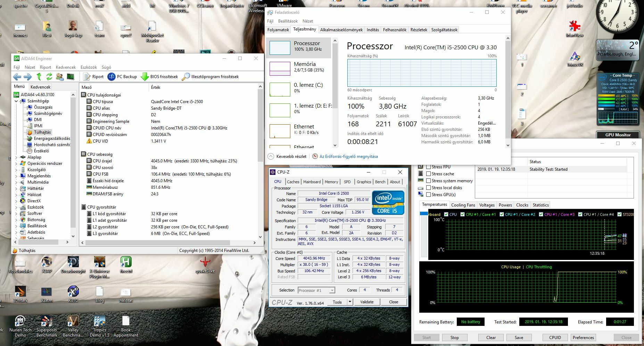The height and width of the screenshot is (346, 644).
Task: Open the CPU-Z Tools dropdown arrow
Action: 350,302
